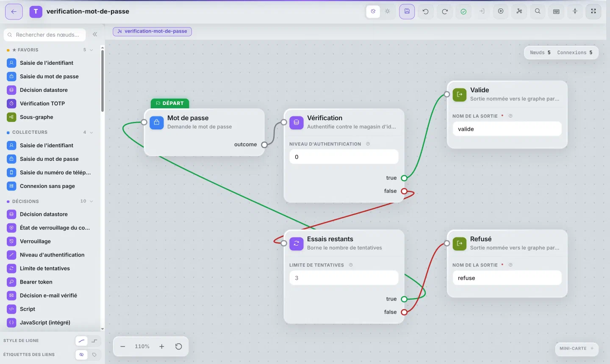Click the Refusé exit node title
Screen dimensions: 610x364
(x=481, y=239)
